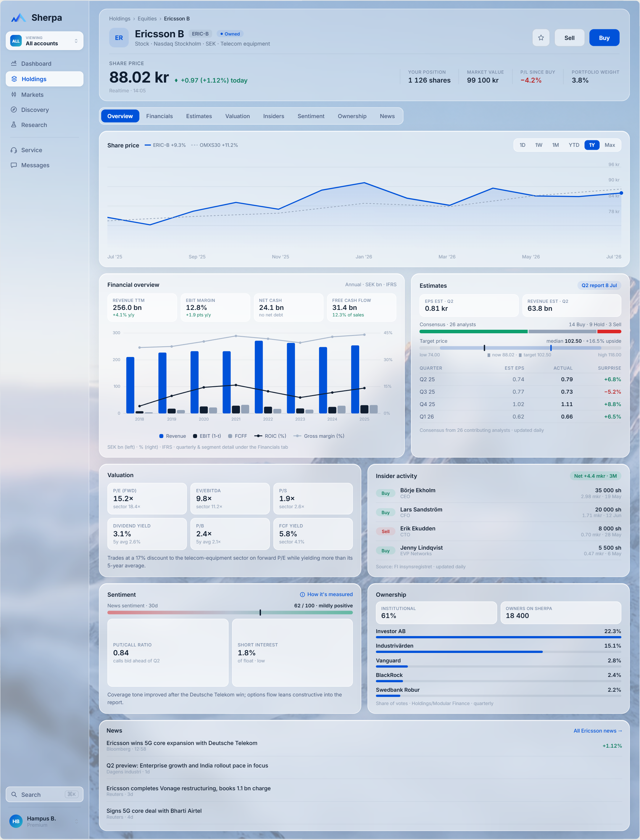Click the P/E (FWD) valuation card
640x840 pixels.
pyautogui.click(x=147, y=498)
